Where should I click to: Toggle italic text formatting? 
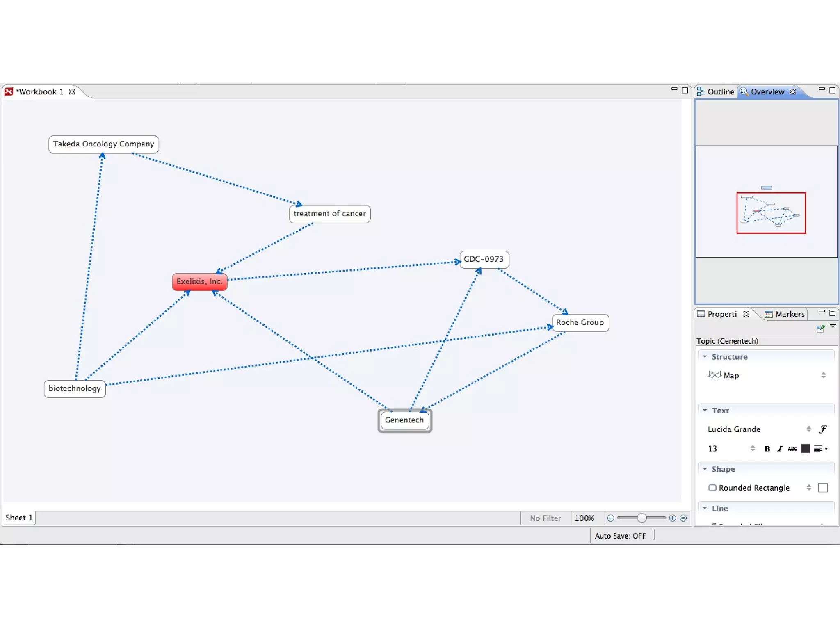[780, 449]
